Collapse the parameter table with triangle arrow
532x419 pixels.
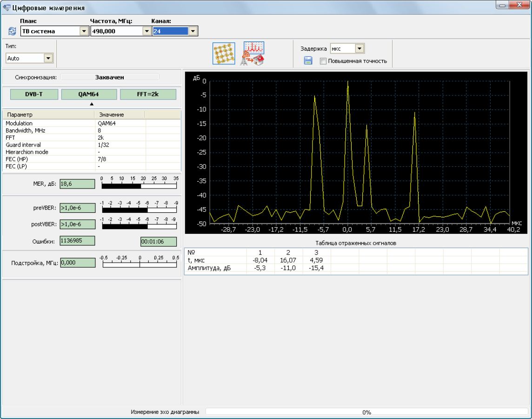pyautogui.click(x=92, y=104)
